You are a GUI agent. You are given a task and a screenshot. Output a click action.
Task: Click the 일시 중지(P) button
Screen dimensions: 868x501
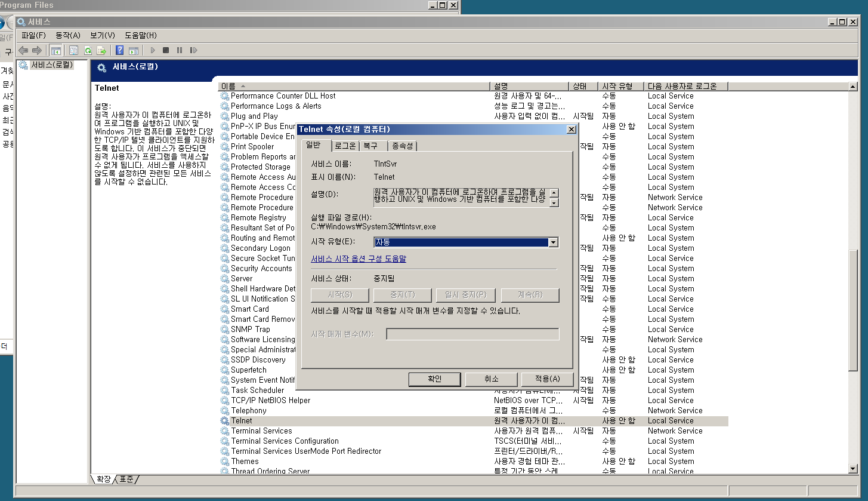click(x=465, y=295)
